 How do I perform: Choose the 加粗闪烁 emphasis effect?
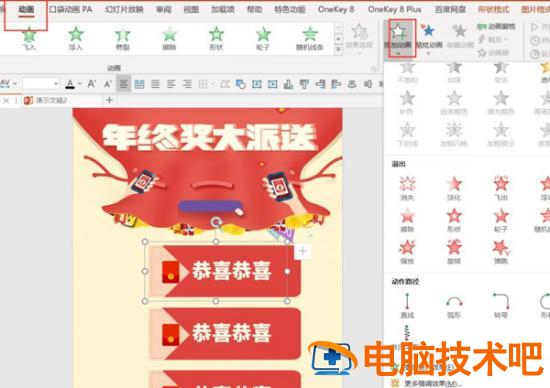(x=454, y=134)
